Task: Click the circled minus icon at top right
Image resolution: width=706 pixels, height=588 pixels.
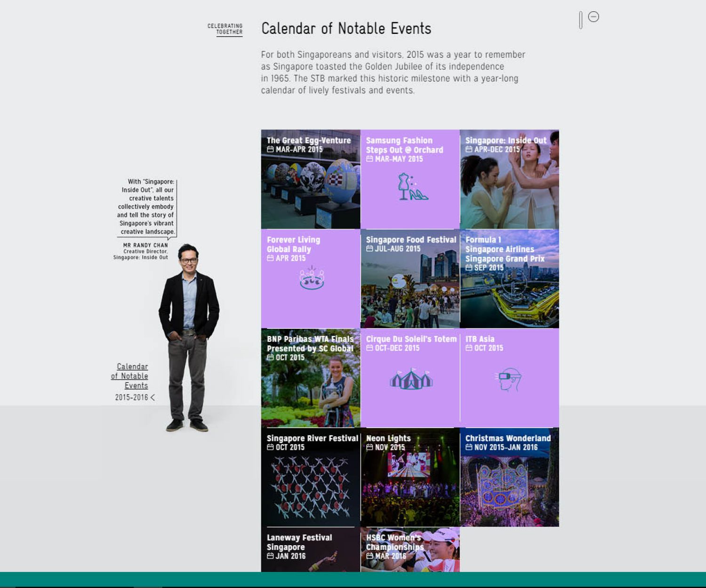Action: pos(594,17)
